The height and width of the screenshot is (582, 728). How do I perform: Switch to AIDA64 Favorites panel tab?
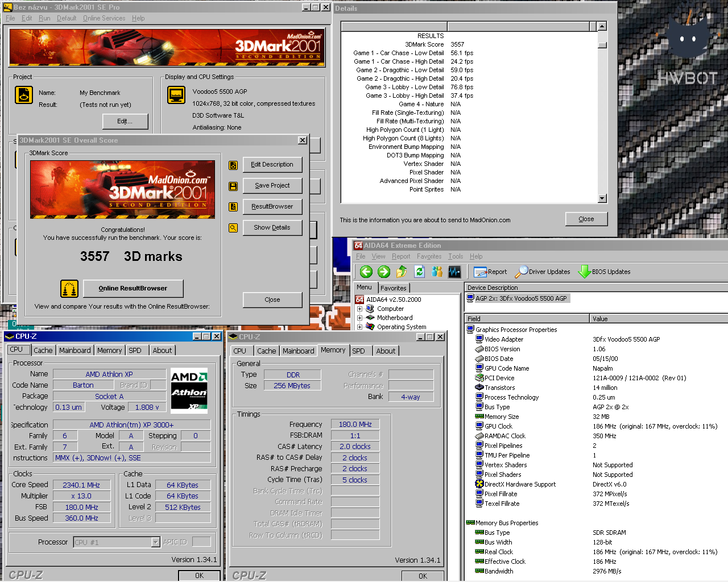click(x=394, y=288)
